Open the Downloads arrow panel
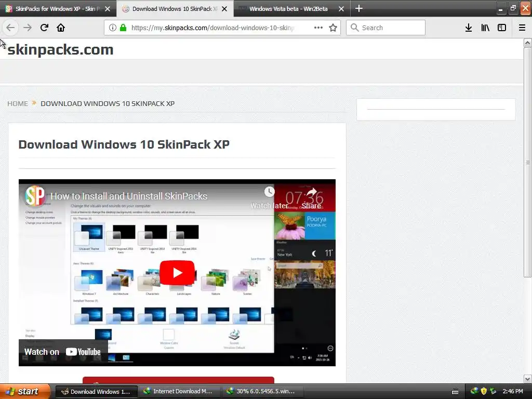The height and width of the screenshot is (399, 532). pos(469,28)
